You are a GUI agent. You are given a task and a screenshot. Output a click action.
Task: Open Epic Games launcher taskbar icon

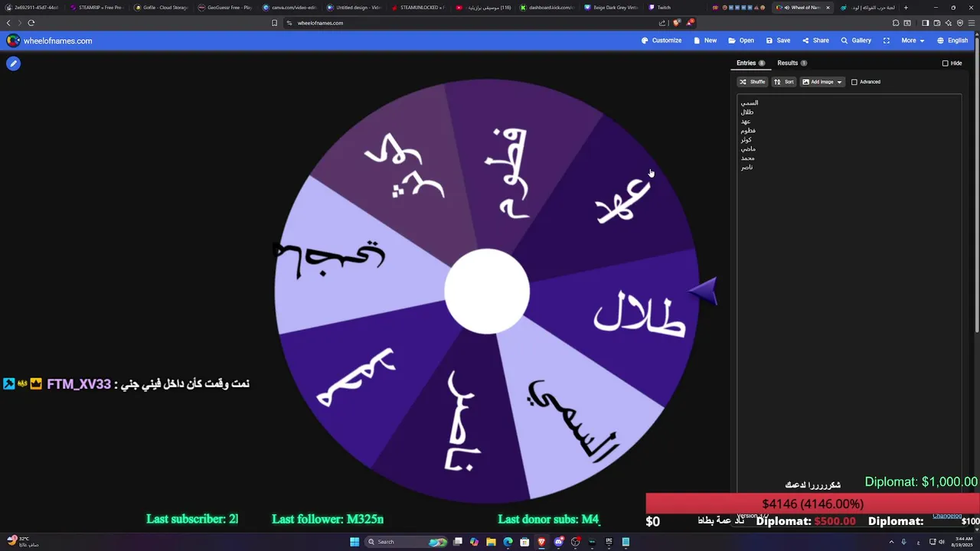click(609, 542)
